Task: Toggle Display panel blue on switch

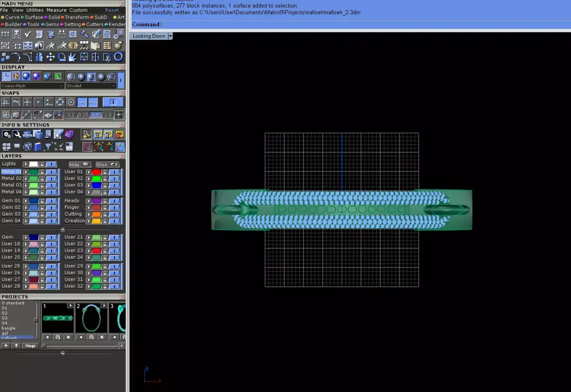Action: (121, 79)
